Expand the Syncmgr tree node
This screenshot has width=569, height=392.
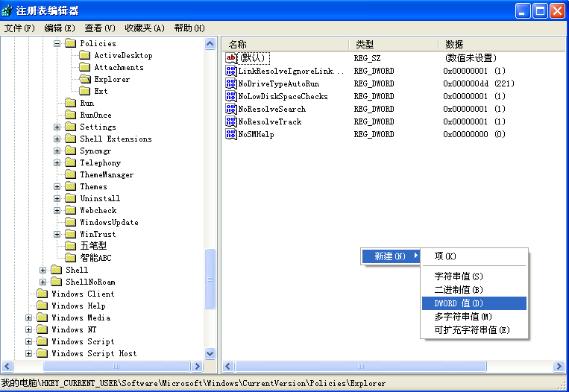click(57, 151)
